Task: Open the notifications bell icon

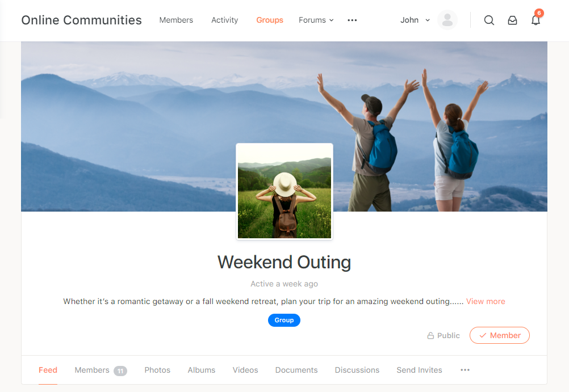Action: (x=535, y=20)
